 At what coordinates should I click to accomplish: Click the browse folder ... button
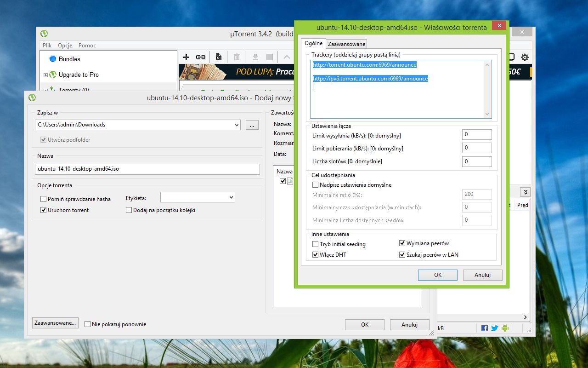click(252, 125)
